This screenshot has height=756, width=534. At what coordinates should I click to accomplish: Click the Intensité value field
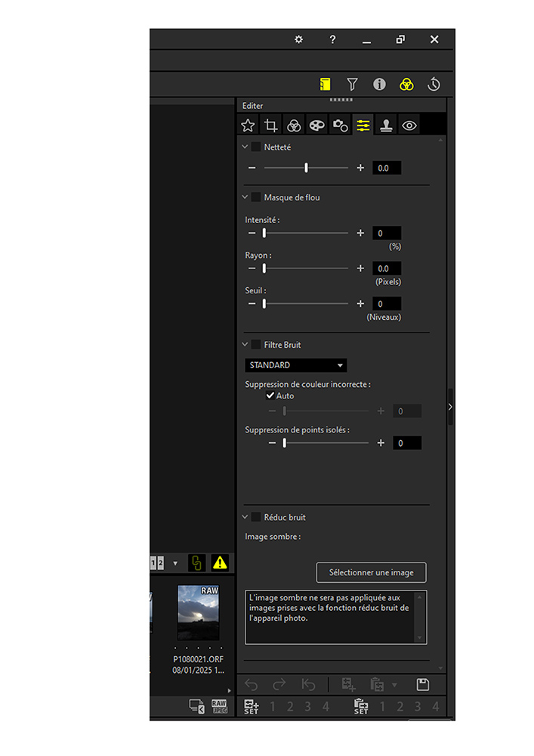coord(387,233)
